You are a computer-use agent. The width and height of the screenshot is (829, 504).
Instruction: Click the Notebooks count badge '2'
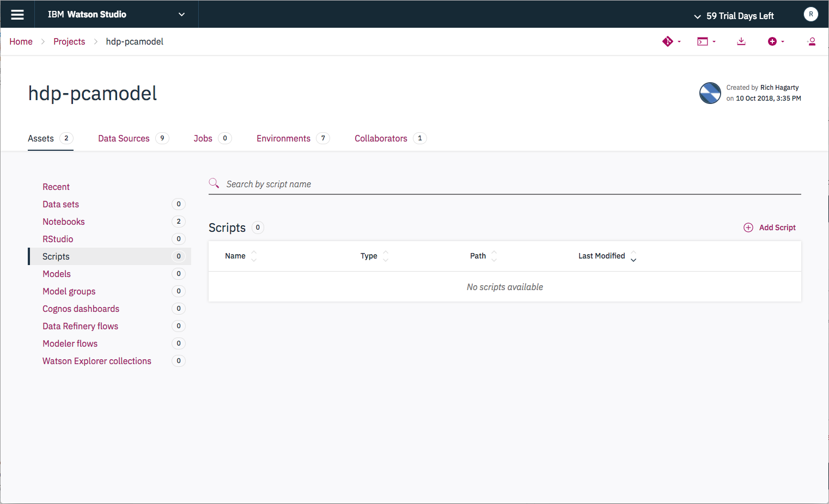click(x=179, y=222)
